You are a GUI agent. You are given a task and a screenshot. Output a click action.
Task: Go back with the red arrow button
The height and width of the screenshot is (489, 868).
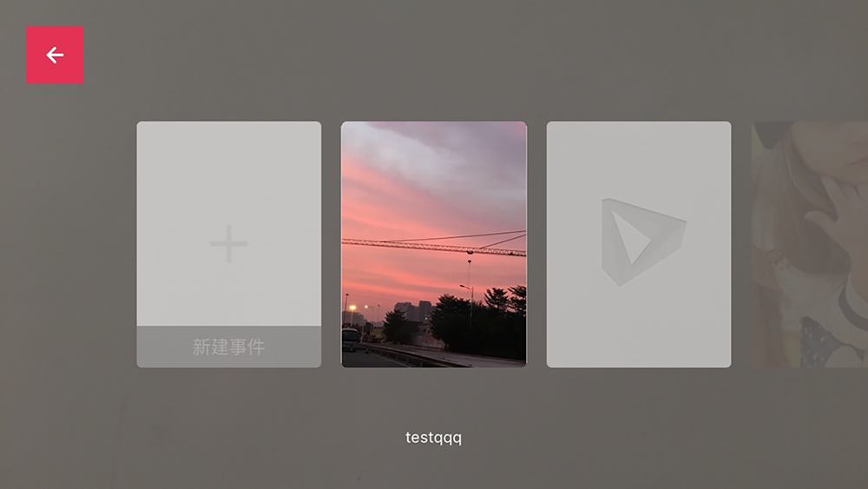55,55
